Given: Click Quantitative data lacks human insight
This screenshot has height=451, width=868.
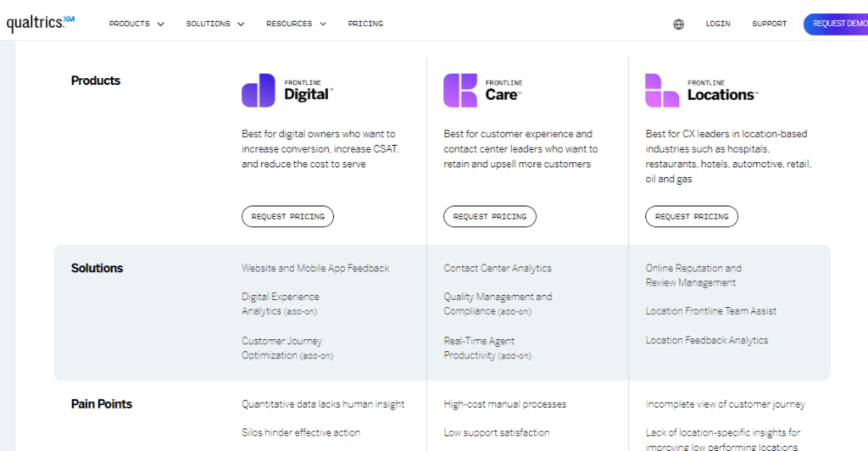Looking at the screenshot, I should click(x=323, y=404).
